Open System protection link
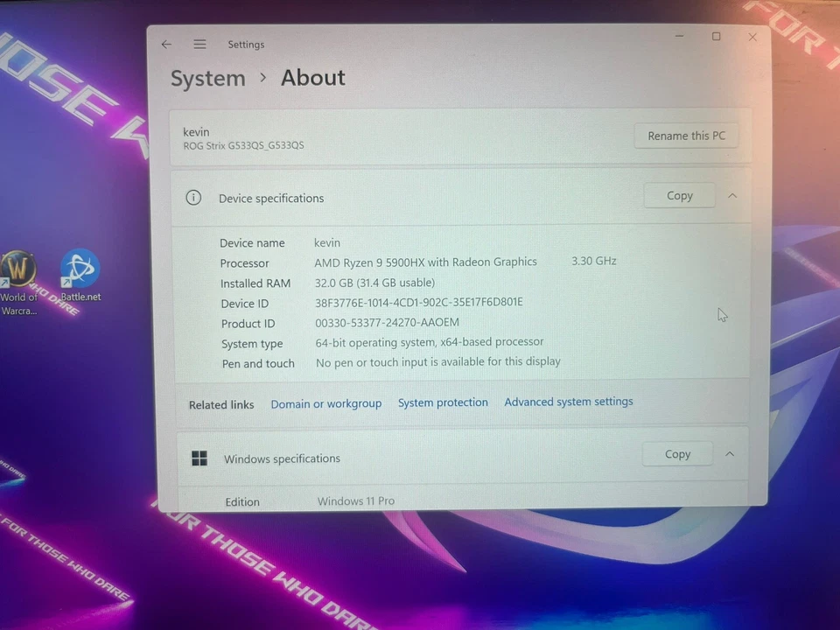The height and width of the screenshot is (630, 840). tap(443, 402)
